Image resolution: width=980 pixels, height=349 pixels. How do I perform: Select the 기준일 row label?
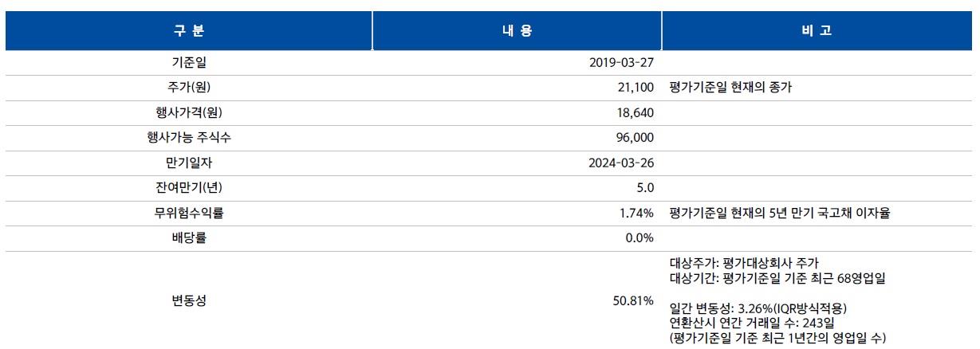[189, 62]
